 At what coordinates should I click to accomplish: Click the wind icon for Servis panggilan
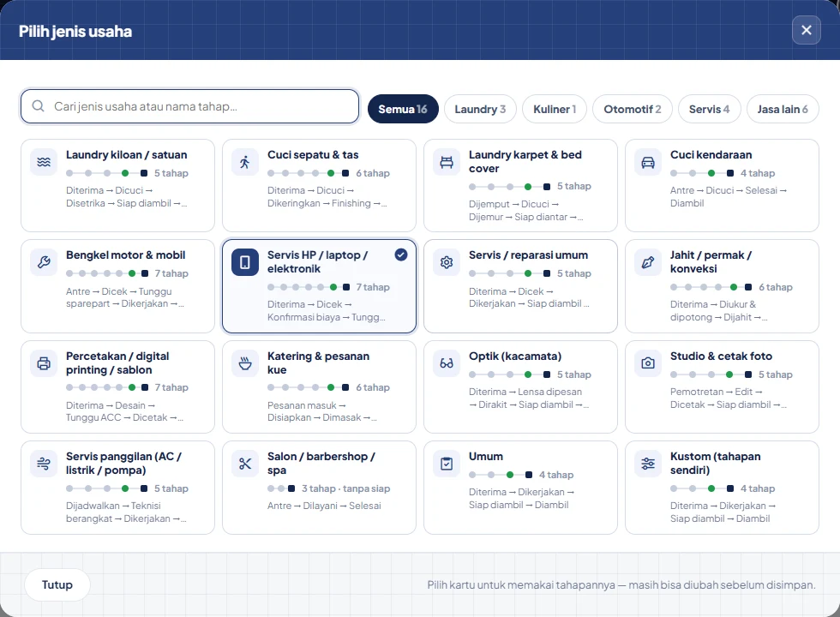click(44, 464)
